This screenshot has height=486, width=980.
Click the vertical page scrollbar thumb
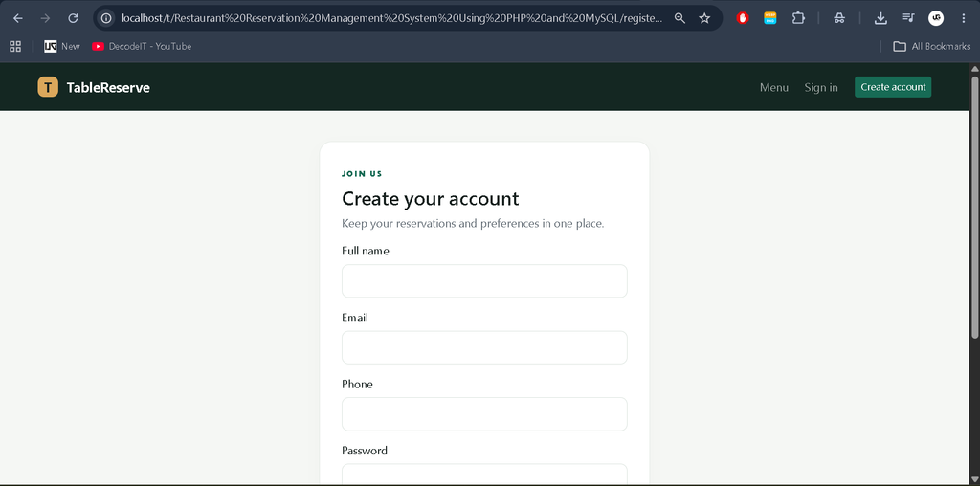(974, 208)
